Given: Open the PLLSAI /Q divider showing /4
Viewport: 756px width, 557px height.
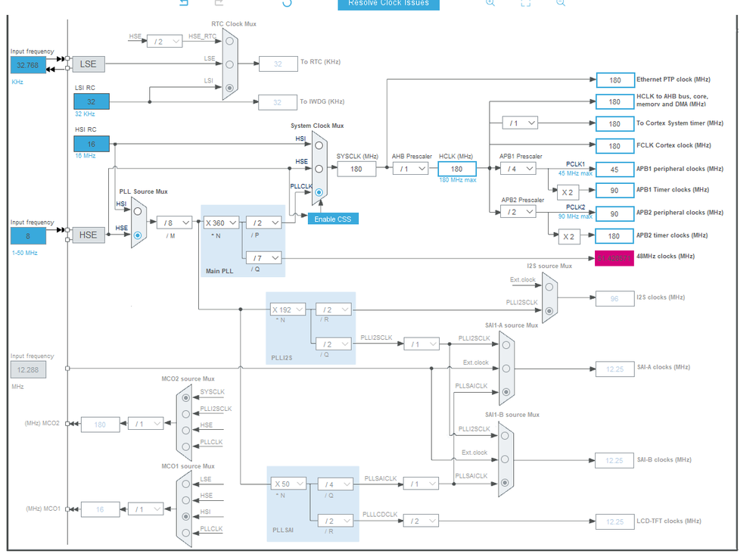Looking at the screenshot, I should click(335, 484).
